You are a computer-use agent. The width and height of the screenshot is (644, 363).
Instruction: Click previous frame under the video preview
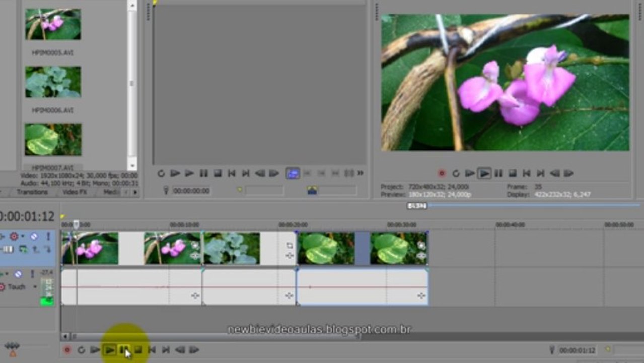tap(554, 173)
